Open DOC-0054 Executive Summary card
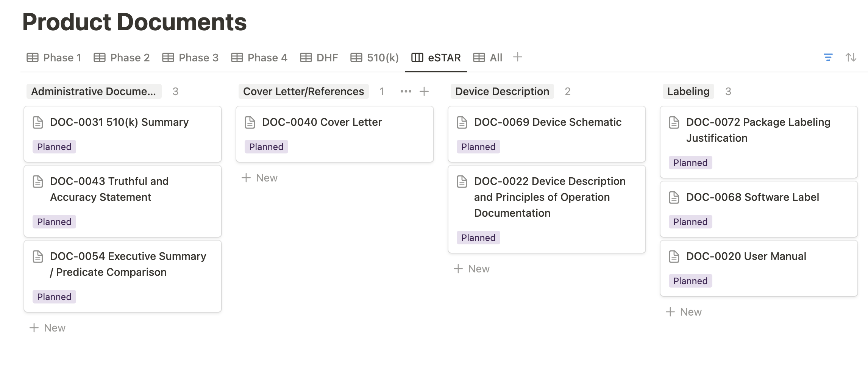Viewport: 868px width, 391px height. click(128, 264)
